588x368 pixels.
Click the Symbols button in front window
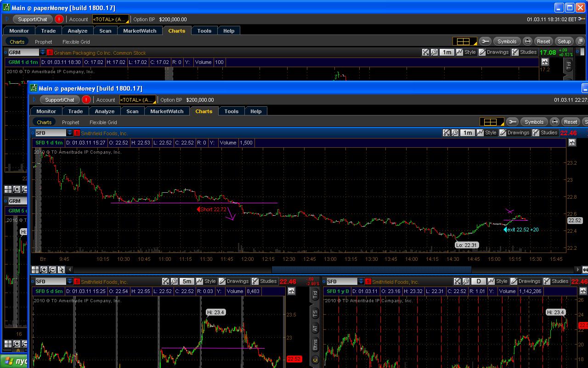pyautogui.click(x=534, y=122)
